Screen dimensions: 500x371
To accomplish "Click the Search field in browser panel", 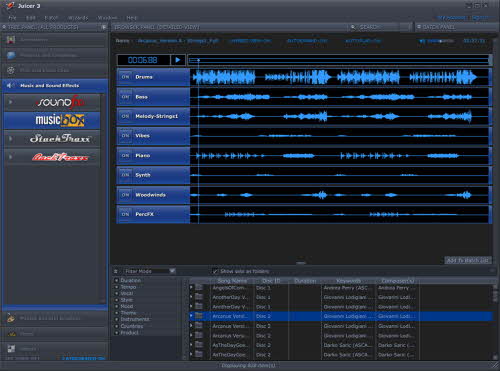I will pos(380,27).
